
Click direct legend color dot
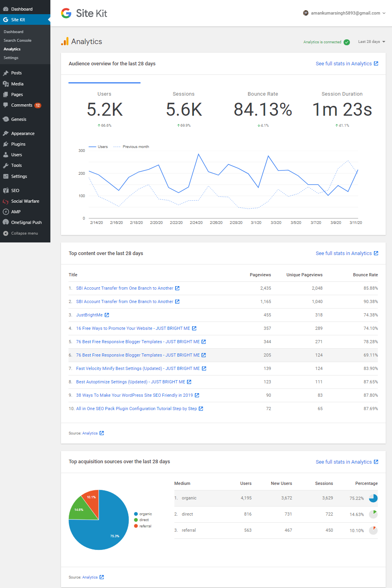tap(136, 520)
